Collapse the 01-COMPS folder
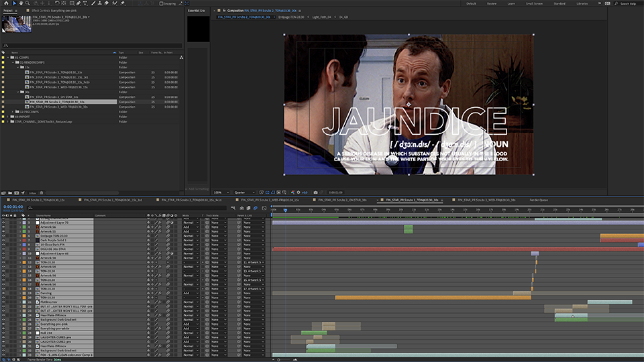644x362 pixels. (8, 58)
